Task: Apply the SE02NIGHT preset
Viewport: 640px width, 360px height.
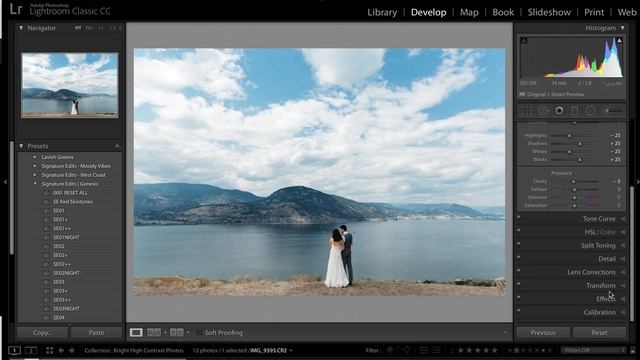Action: [66, 273]
